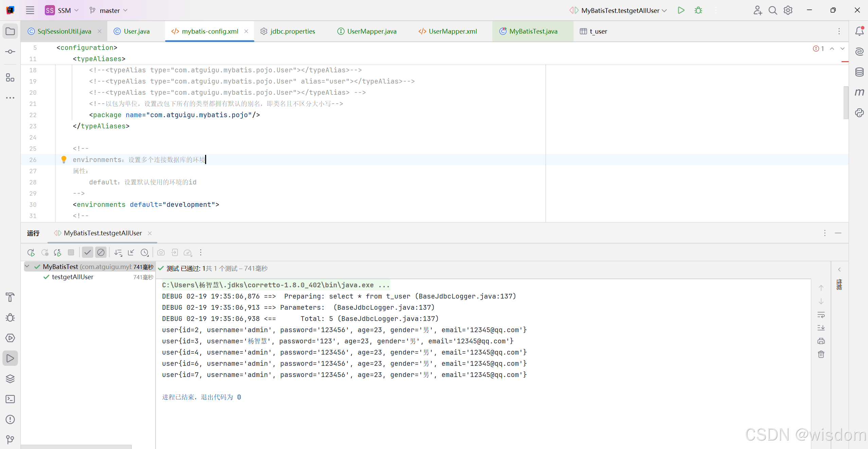This screenshot has height=449, width=868.
Task: Select testgetAllUser in test results tree
Action: [x=73, y=277]
